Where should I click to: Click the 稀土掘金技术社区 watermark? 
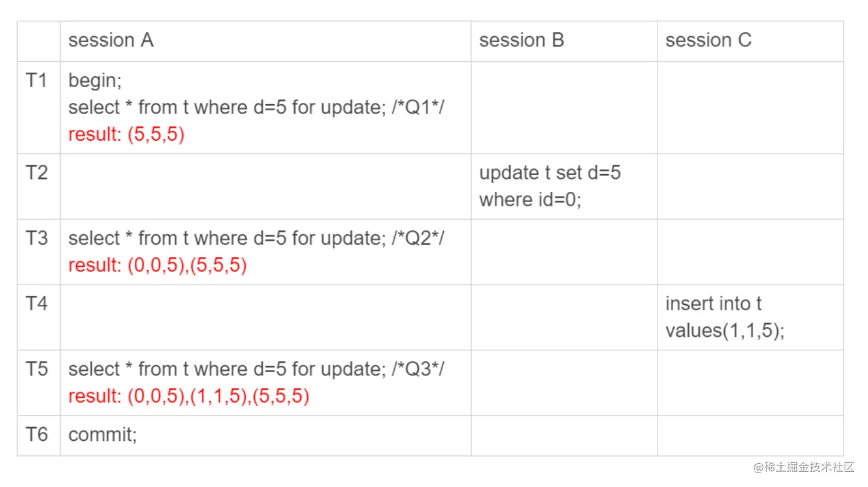point(804,467)
